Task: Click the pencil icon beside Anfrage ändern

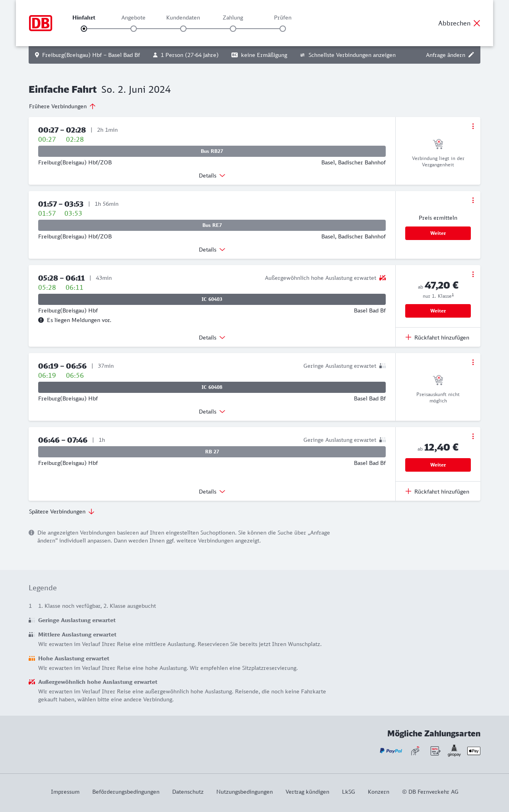Action: [x=471, y=55]
